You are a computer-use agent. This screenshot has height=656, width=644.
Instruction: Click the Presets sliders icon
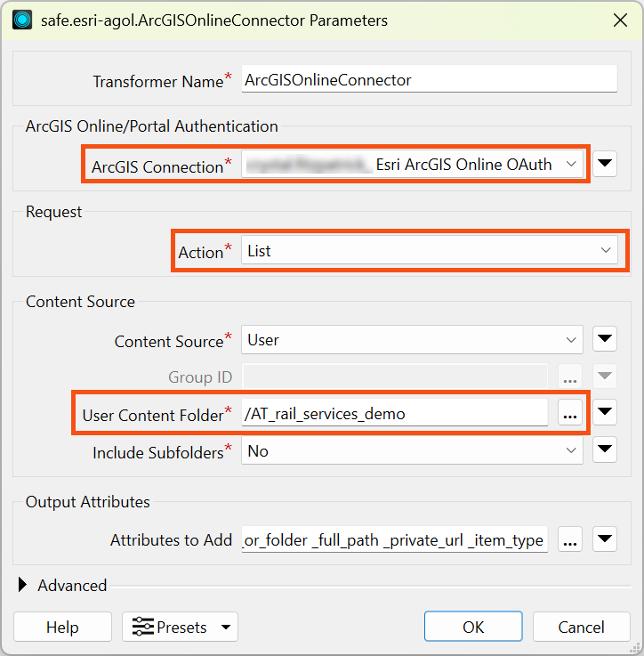click(x=143, y=627)
